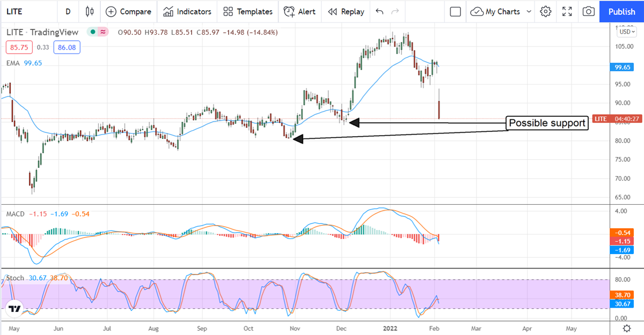
Task: Click the 85.75 sell price box
Action: 19,47
